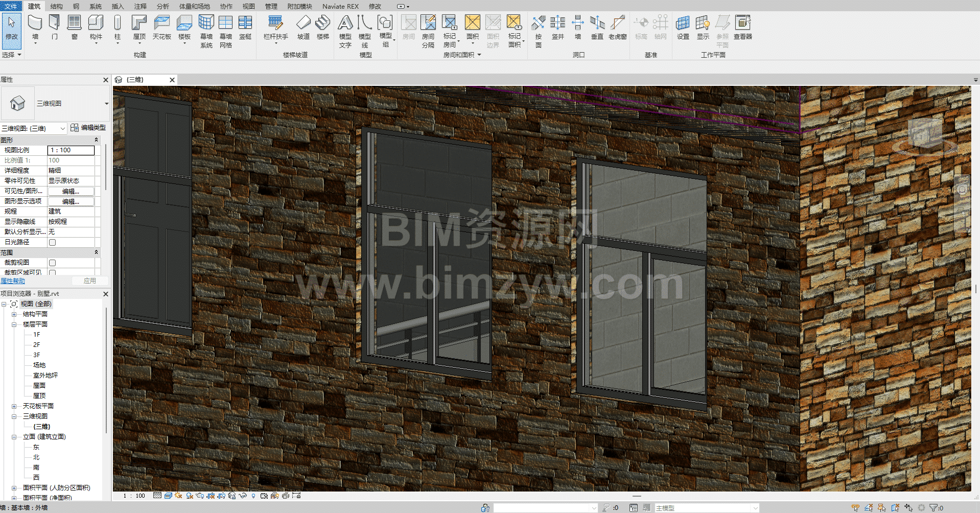Toggle the 裁剪视图 (crop view) checkbox
980x513 pixels.
pyautogui.click(x=52, y=263)
